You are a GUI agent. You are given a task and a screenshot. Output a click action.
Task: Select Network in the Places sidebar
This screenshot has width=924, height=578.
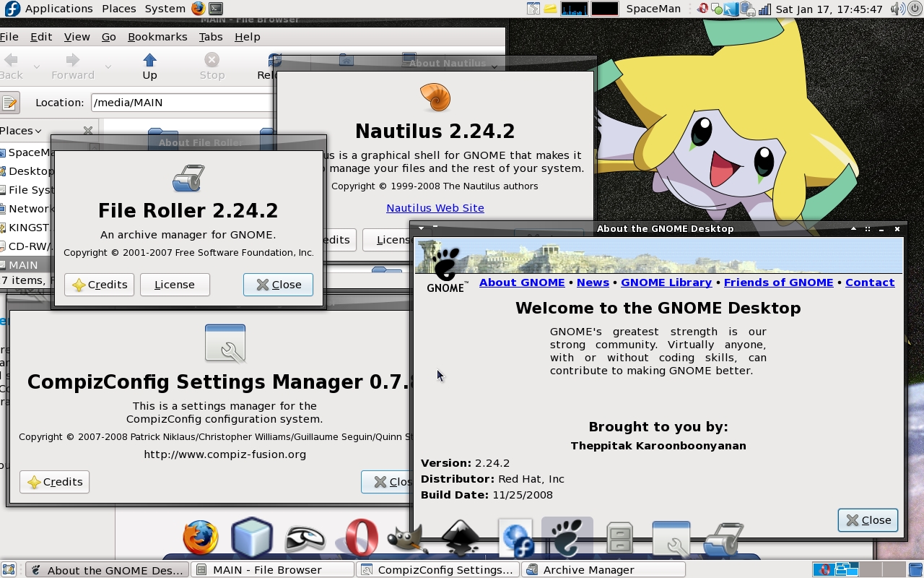[26, 209]
